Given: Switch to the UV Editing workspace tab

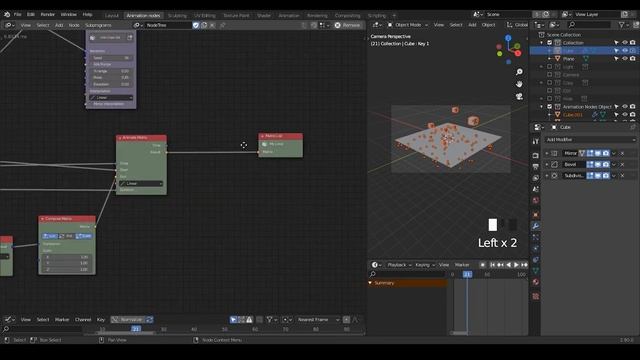Looking at the screenshot, I should [x=204, y=16].
